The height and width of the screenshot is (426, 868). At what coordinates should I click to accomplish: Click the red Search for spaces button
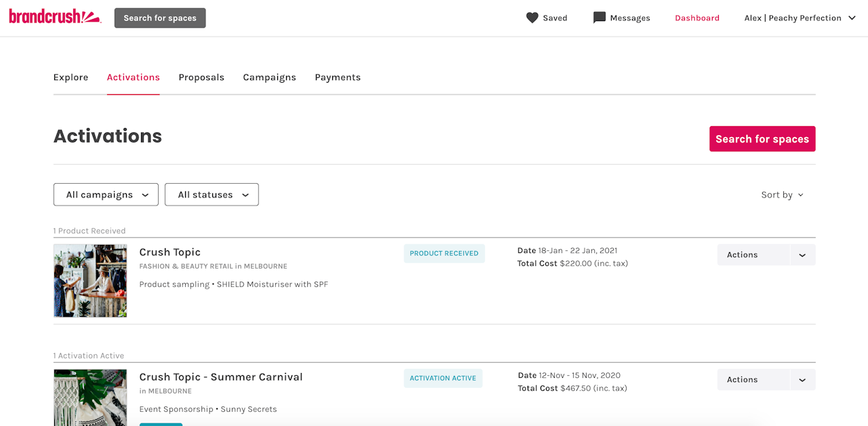pyautogui.click(x=762, y=139)
